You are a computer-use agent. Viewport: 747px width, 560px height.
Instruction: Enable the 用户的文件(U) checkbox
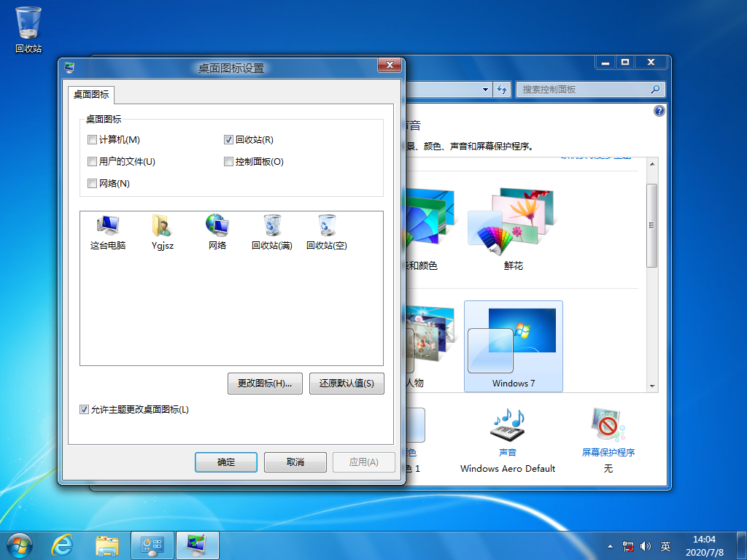click(93, 161)
